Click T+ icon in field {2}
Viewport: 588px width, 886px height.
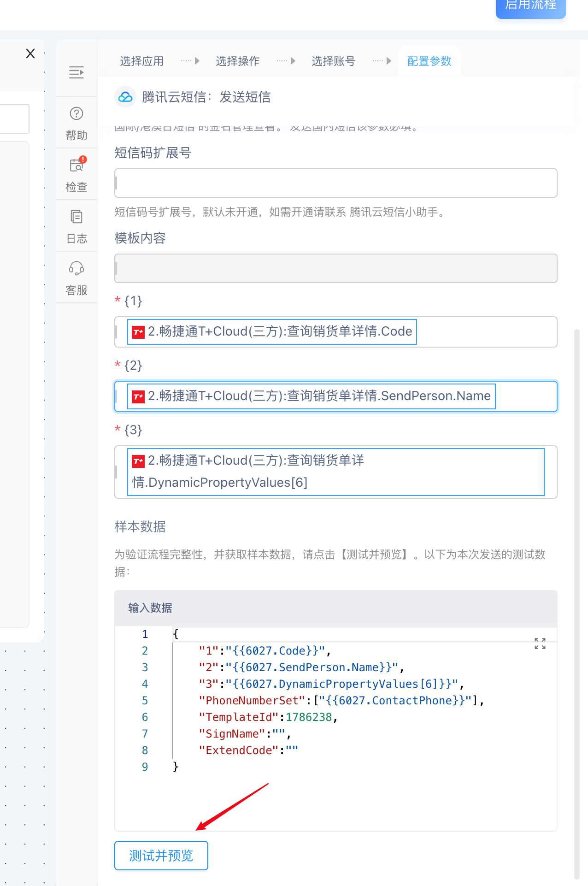pyautogui.click(x=138, y=396)
